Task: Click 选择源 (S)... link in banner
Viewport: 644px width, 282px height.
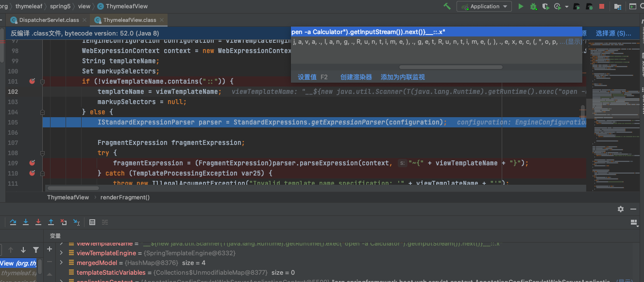Action: [x=613, y=34]
